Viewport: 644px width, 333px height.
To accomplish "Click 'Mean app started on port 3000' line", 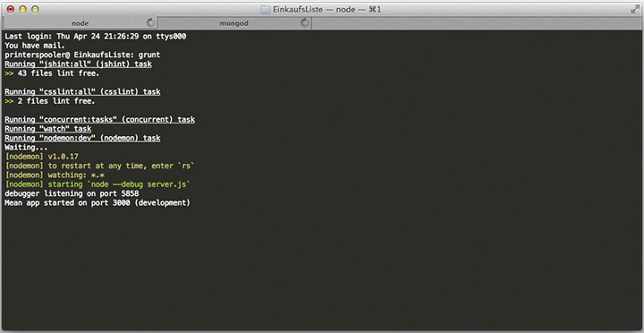I will pyautogui.click(x=97, y=202).
